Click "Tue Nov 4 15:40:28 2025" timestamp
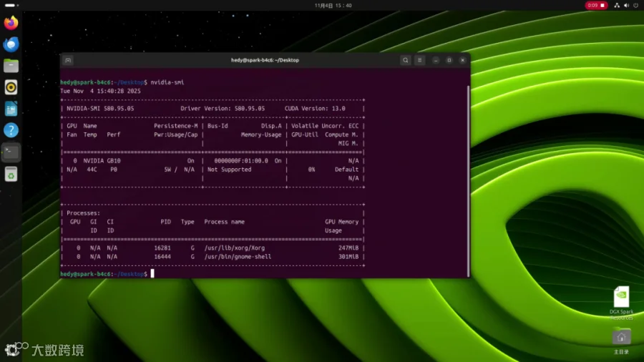This screenshot has height=362, width=644. point(101,91)
